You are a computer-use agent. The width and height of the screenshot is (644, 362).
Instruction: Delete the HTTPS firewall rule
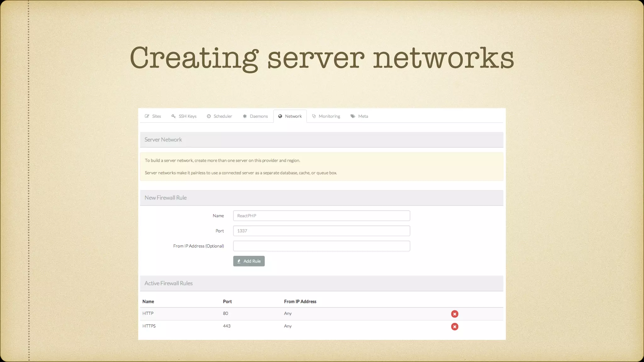pyautogui.click(x=455, y=327)
